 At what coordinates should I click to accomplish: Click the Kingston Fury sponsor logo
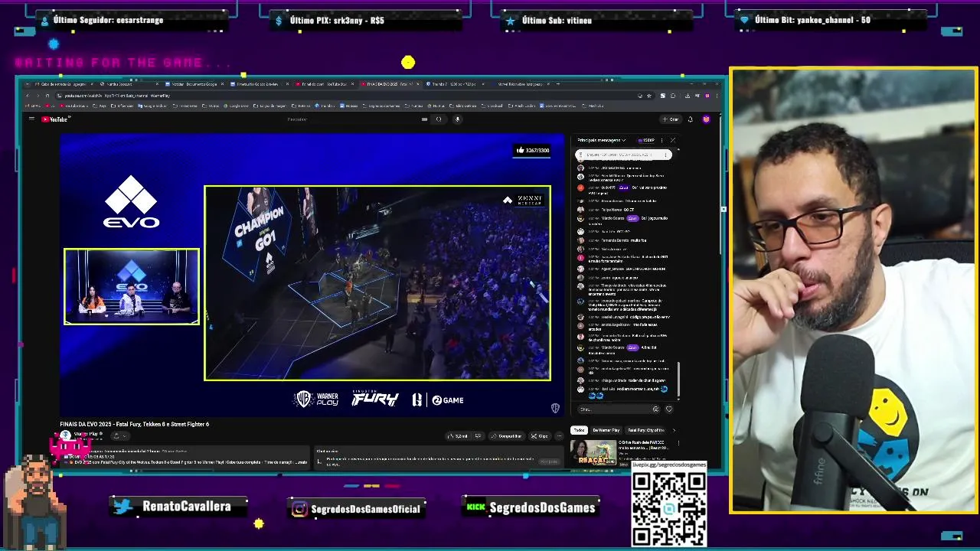pyautogui.click(x=375, y=399)
